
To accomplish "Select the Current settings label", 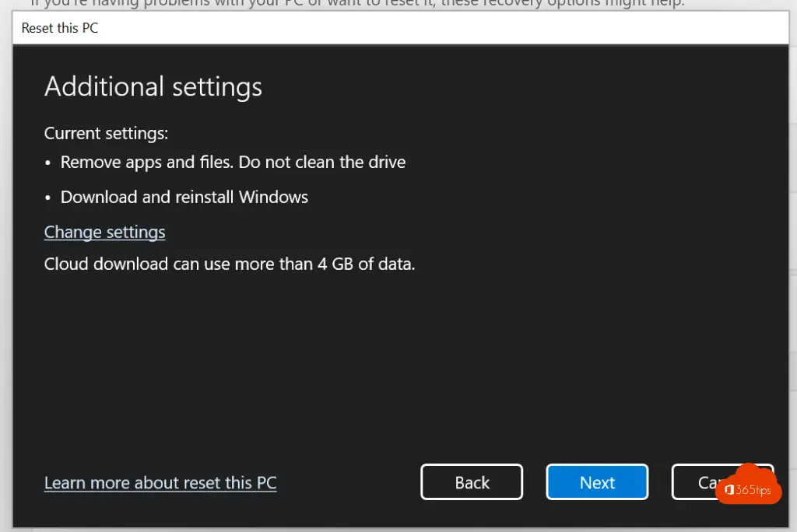I will point(106,133).
